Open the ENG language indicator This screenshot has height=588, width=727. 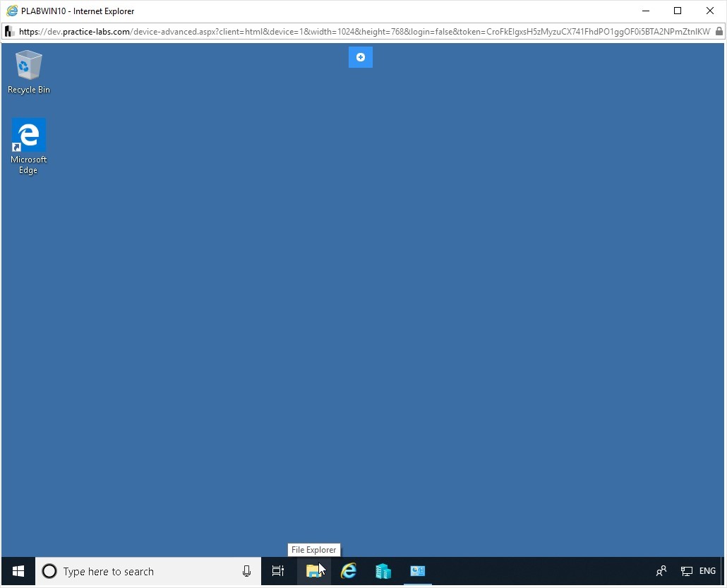tap(707, 571)
